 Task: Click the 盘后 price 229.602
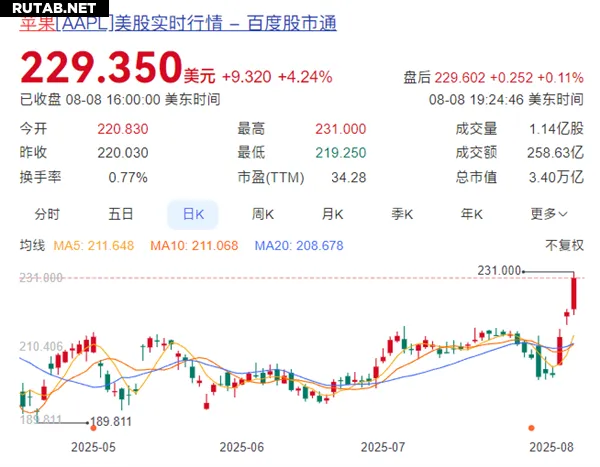point(460,78)
